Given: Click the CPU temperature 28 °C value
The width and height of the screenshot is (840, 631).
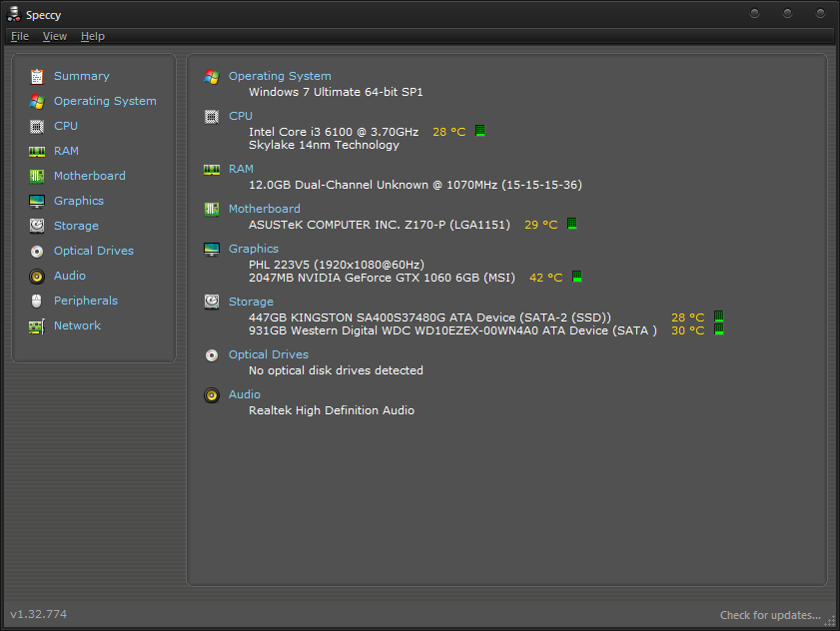Looking at the screenshot, I should click(x=448, y=132).
